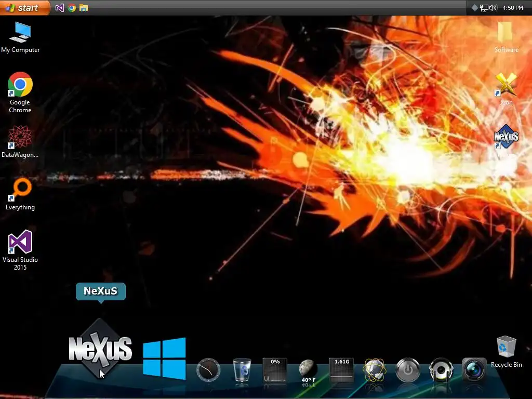Open the start menu button
The width and height of the screenshot is (532, 399).
24,7
